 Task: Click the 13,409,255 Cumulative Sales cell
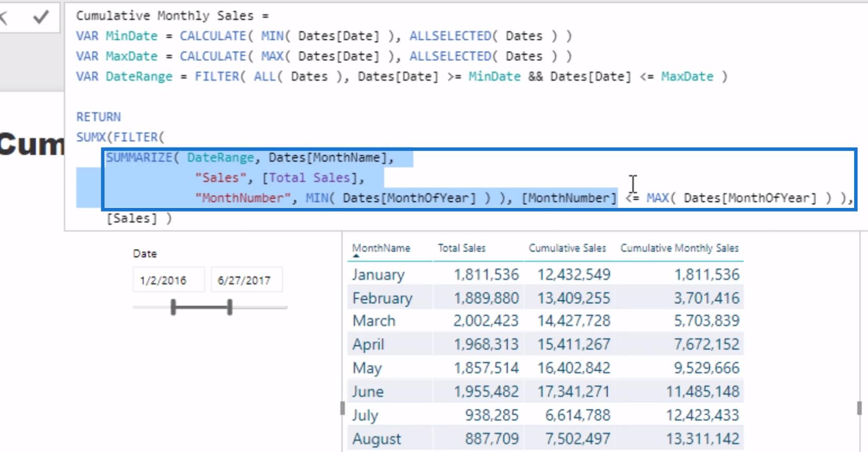(x=574, y=298)
